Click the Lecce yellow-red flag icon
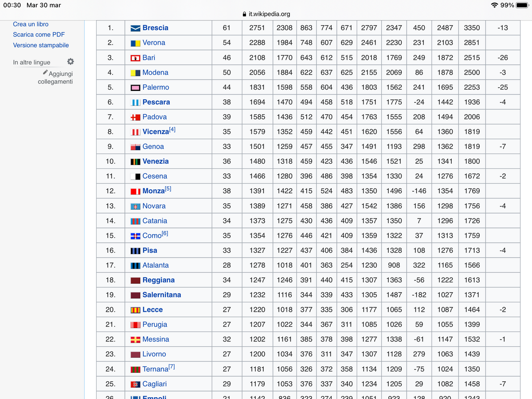Image resolution: width=532 pixels, height=399 pixels. [x=135, y=310]
